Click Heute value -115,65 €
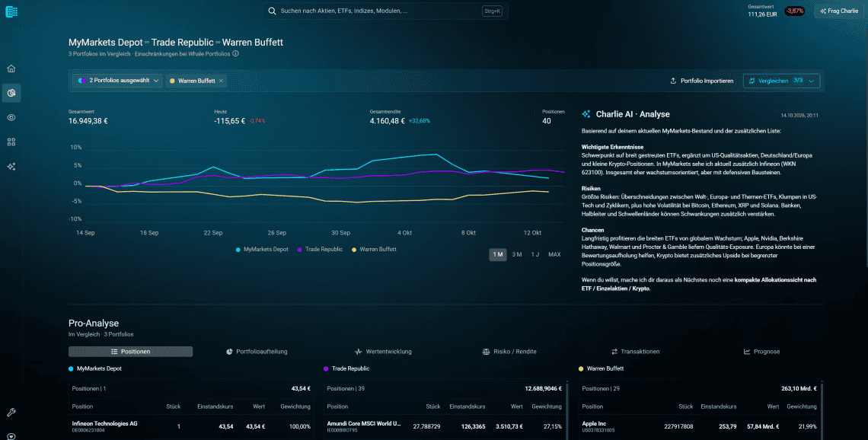The width and height of the screenshot is (868, 440). [x=230, y=121]
